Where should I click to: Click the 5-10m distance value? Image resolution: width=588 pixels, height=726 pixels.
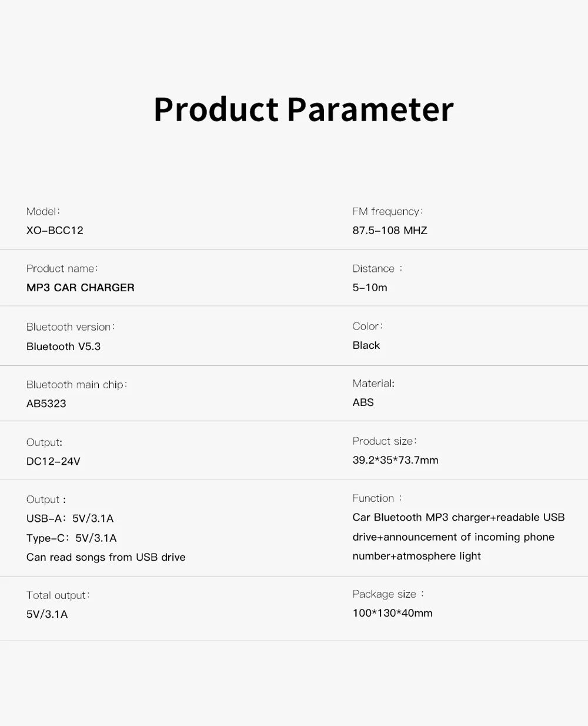coord(370,288)
